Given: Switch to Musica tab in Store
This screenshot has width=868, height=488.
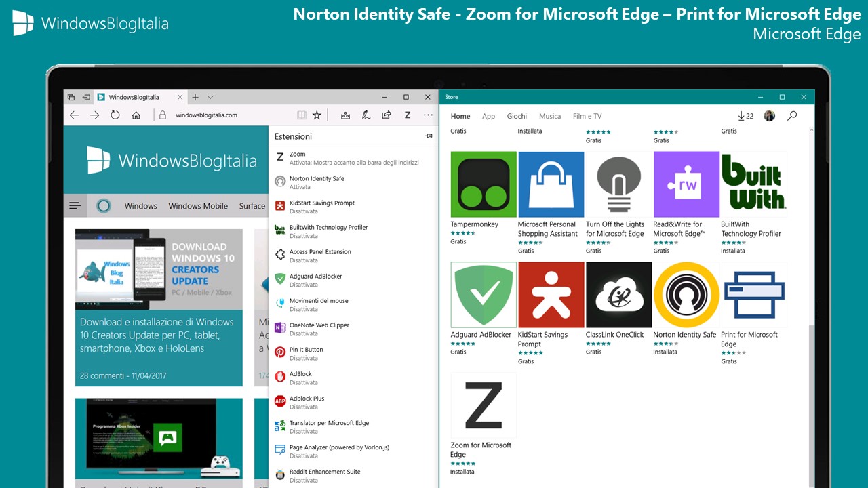Looking at the screenshot, I should coord(550,116).
